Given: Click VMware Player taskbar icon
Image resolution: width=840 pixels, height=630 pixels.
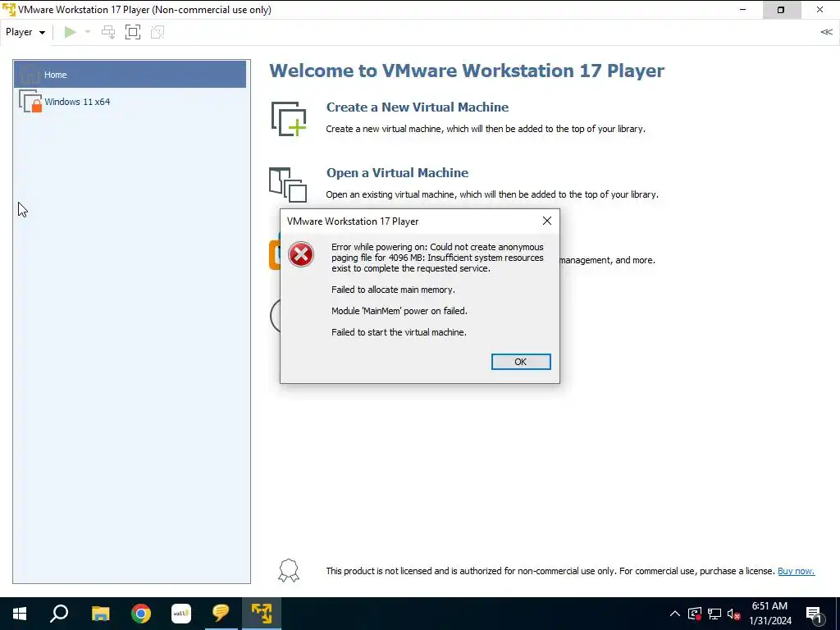Looking at the screenshot, I should [262, 614].
